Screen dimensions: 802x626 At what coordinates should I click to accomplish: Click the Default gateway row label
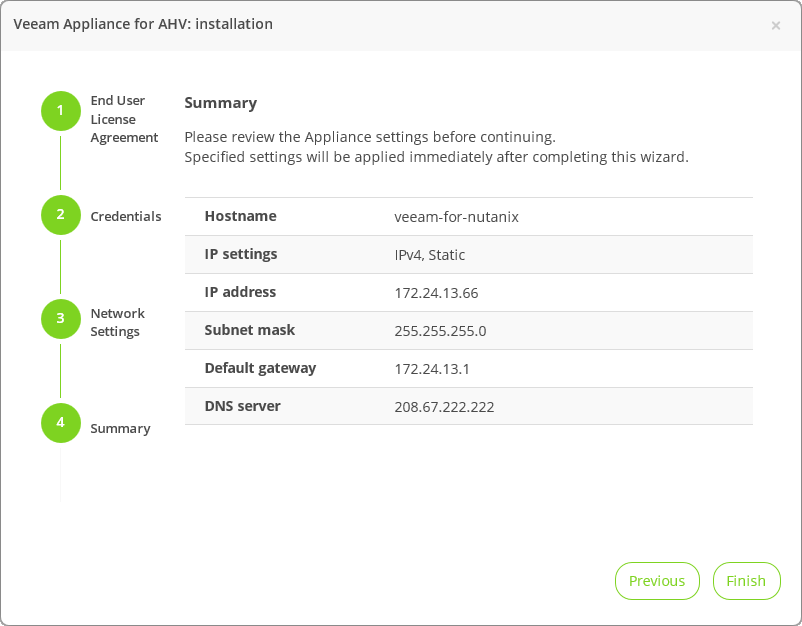(260, 368)
